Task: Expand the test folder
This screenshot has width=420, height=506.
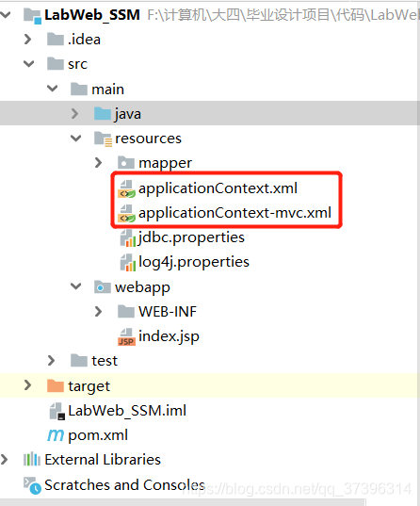Action: (x=51, y=361)
